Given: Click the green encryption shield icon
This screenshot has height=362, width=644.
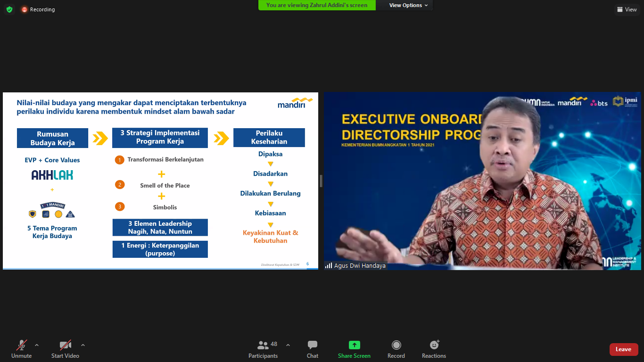Looking at the screenshot, I should 9,9.
